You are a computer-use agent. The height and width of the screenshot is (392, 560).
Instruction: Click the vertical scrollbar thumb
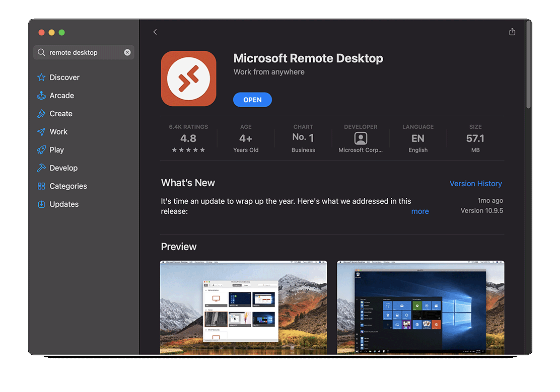click(x=529, y=64)
